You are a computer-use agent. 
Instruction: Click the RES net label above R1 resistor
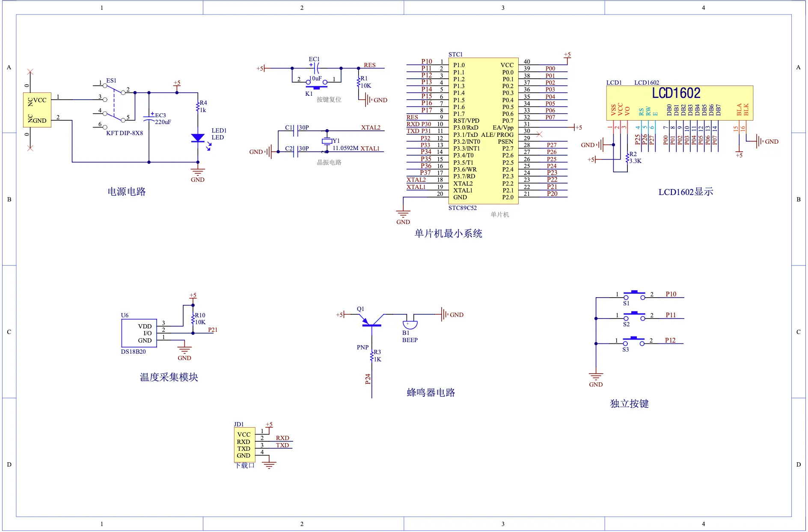point(370,65)
